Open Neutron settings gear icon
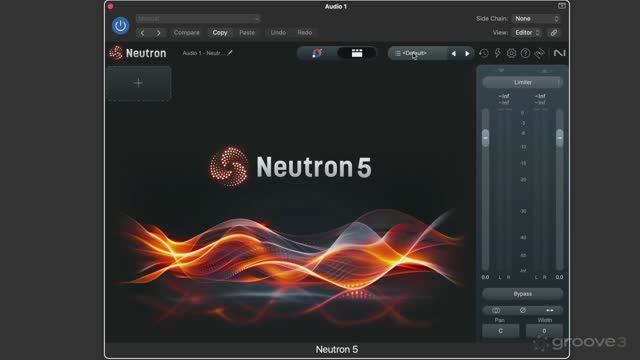640x360 pixels. (511, 53)
